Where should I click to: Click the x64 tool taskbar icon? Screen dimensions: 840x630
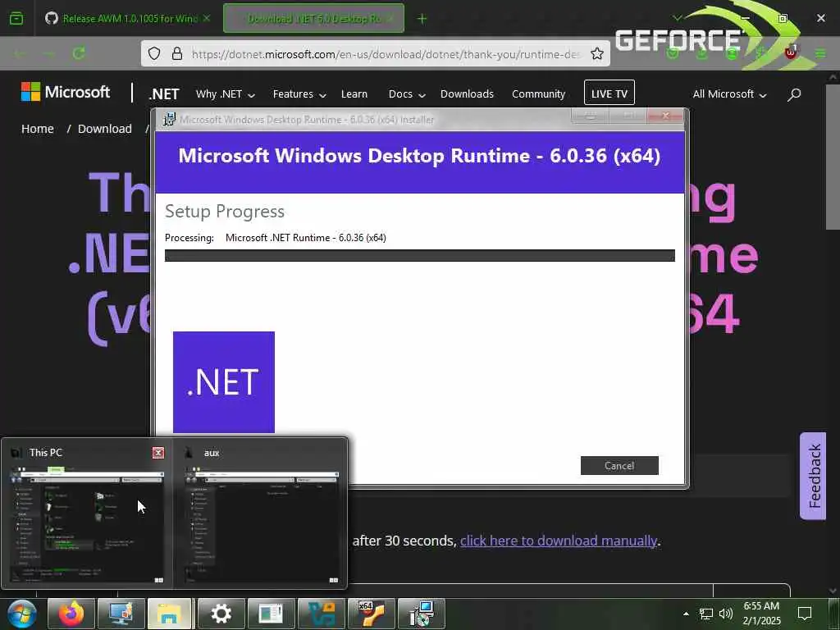pyautogui.click(x=372, y=614)
